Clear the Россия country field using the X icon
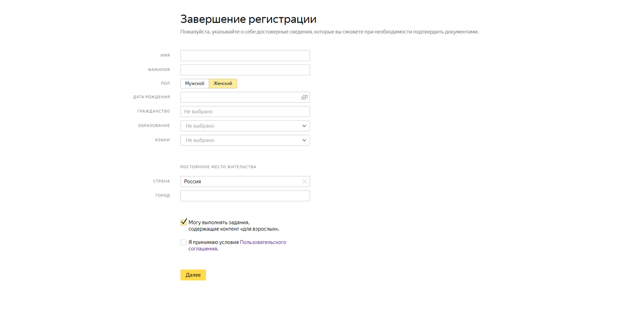This screenshot has height=319, width=644. coord(304,181)
